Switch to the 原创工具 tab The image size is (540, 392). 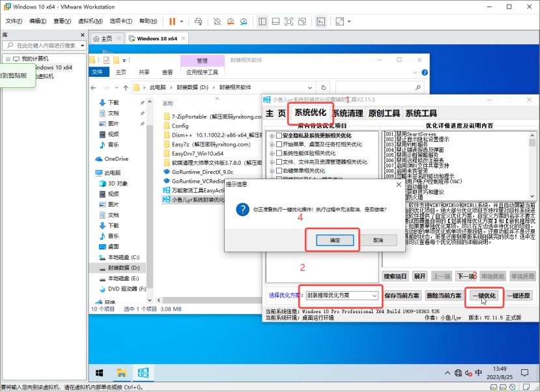pyautogui.click(x=384, y=113)
